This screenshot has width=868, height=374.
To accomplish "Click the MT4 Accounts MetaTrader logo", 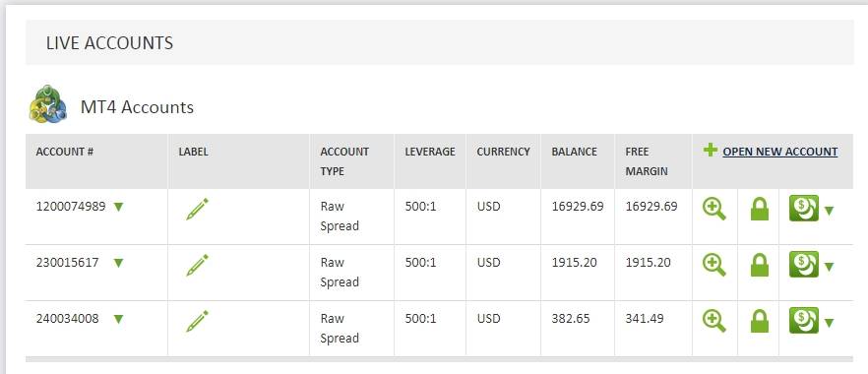I will click(x=47, y=104).
